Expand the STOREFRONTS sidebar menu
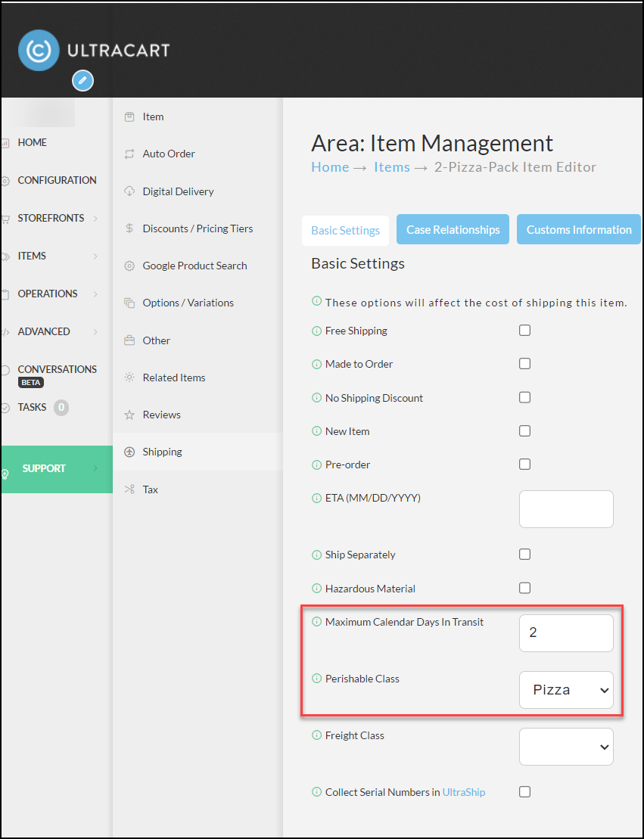Screen dimensions: 644x839 (x=50, y=219)
